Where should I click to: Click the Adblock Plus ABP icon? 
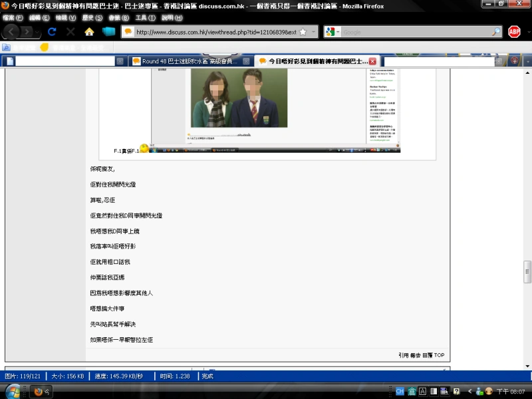pos(514,32)
